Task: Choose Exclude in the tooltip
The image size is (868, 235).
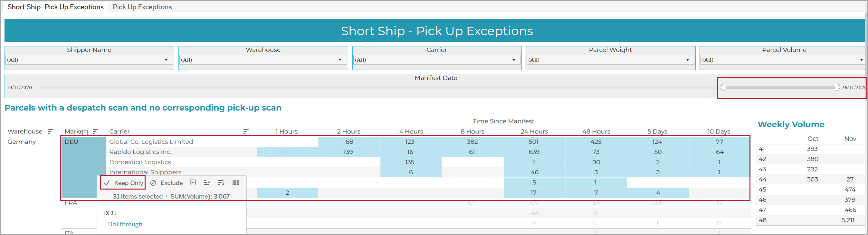Action: (x=167, y=183)
